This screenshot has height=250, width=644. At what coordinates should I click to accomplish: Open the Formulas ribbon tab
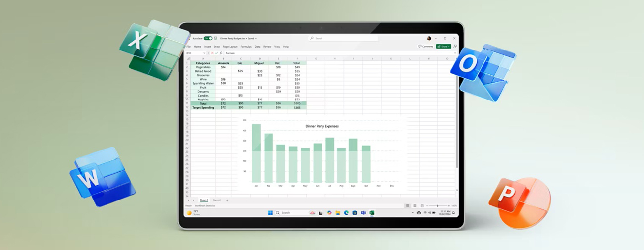tap(246, 47)
